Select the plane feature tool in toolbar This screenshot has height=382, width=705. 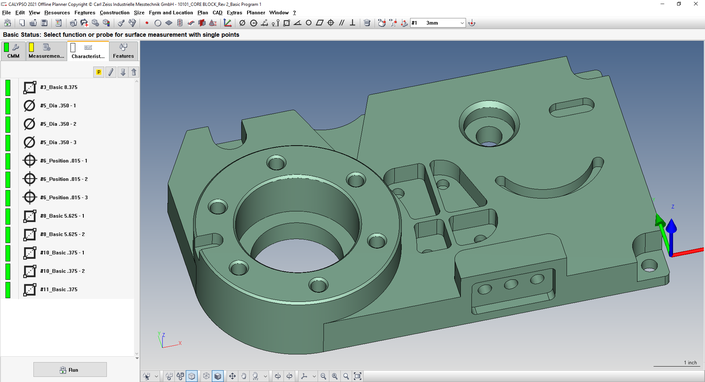click(x=169, y=23)
